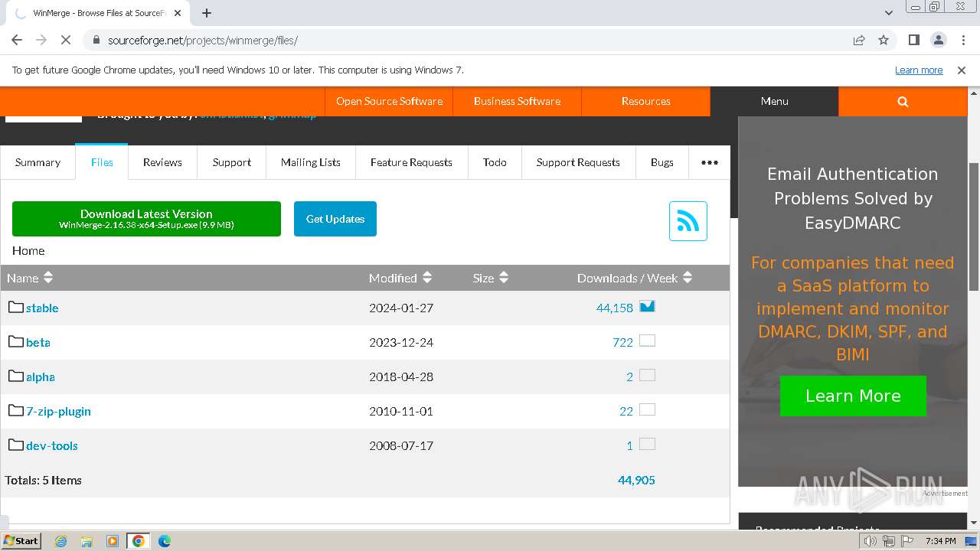This screenshot has height=551, width=980.
Task: Click the RSS feed icon
Action: click(x=688, y=221)
